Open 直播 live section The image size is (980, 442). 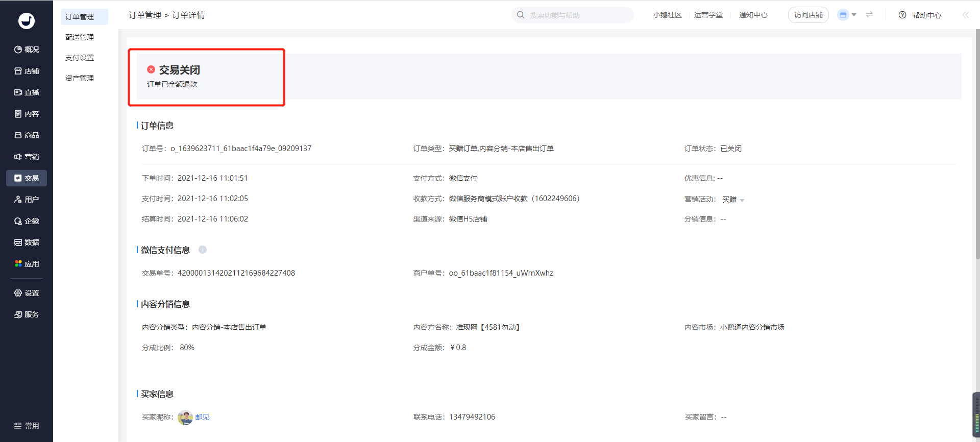click(x=27, y=92)
